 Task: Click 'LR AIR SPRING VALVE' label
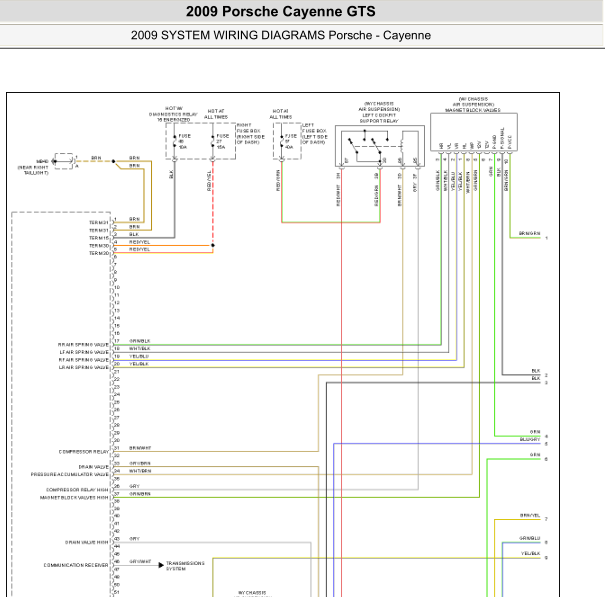[x=84, y=367]
